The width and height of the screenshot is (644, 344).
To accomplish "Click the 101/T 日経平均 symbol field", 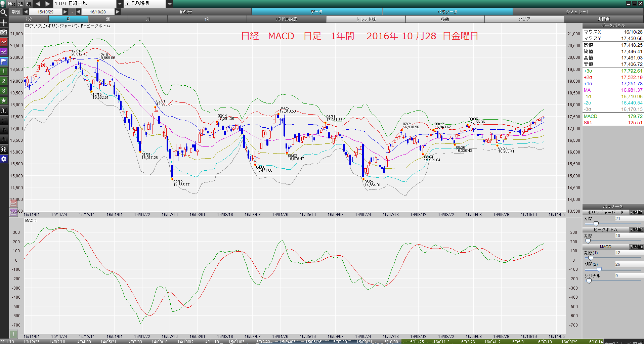I will pos(85,4).
